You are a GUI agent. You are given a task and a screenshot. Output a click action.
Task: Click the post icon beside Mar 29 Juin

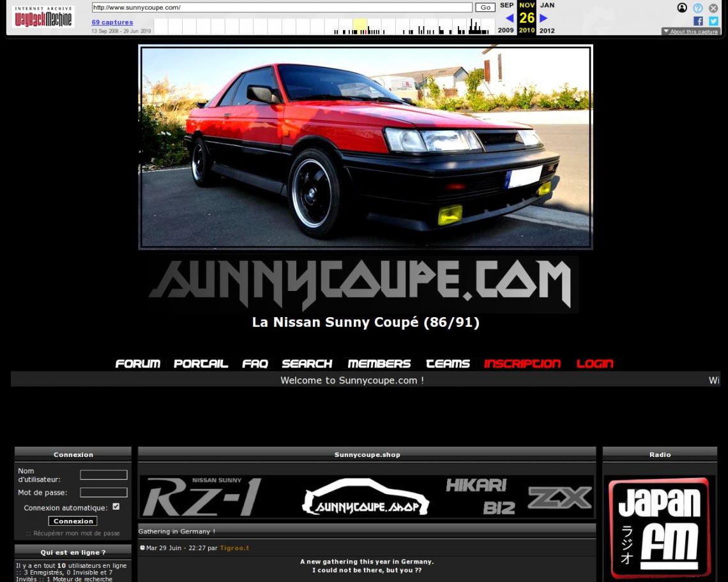coord(142,548)
